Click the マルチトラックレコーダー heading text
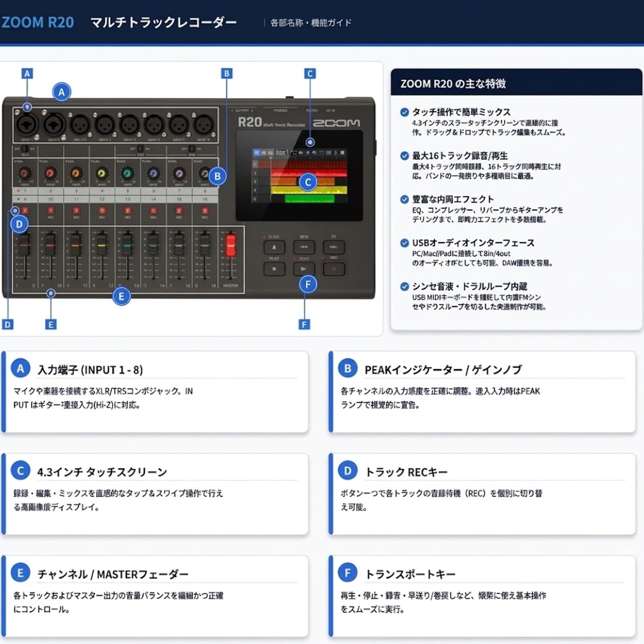This screenshot has height=644, width=644. point(164,22)
